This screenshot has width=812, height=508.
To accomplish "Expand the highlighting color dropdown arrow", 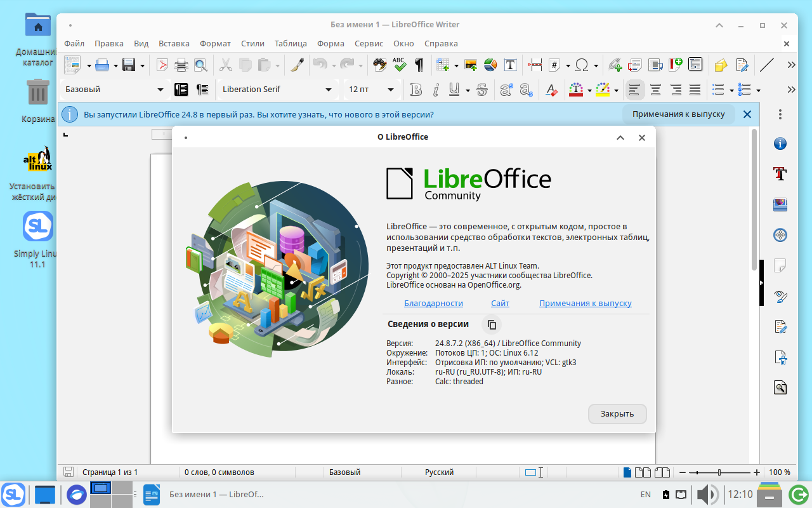I will pos(616,90).
